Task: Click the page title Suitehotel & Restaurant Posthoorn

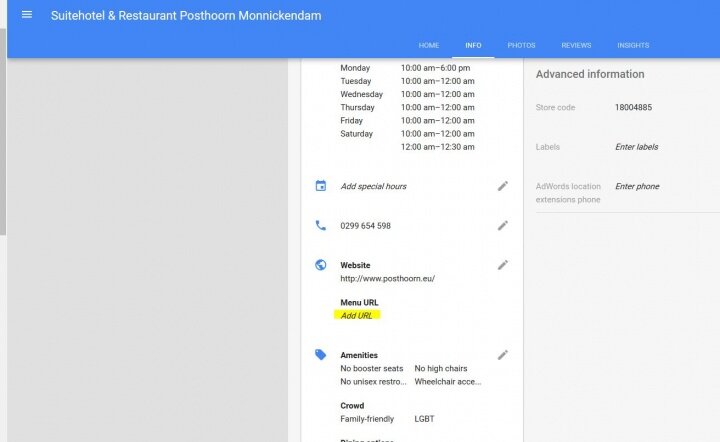Action: tap(186, 16)
